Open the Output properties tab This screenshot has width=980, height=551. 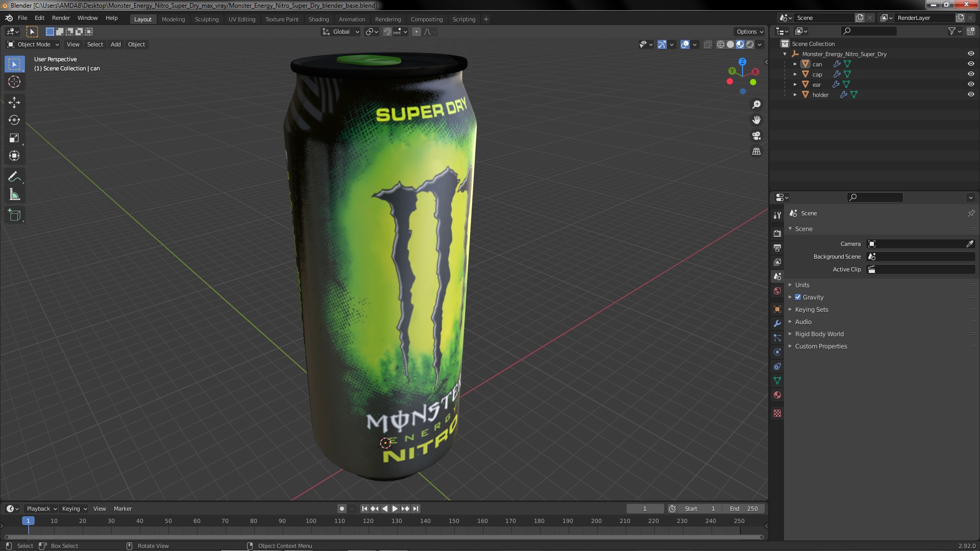pos(777,247)
